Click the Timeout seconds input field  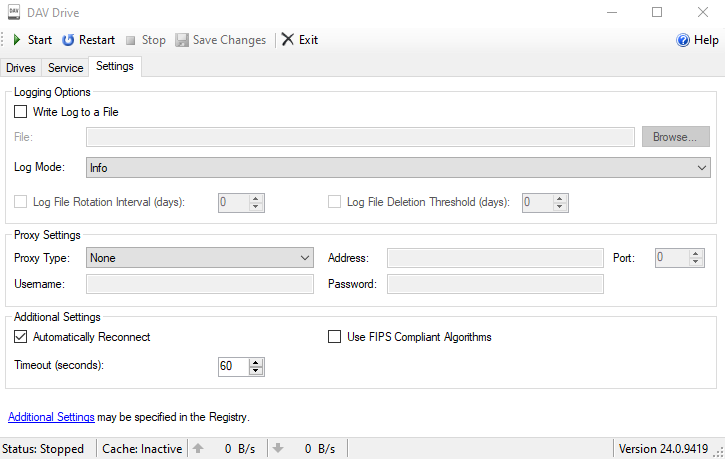point(232,367)
